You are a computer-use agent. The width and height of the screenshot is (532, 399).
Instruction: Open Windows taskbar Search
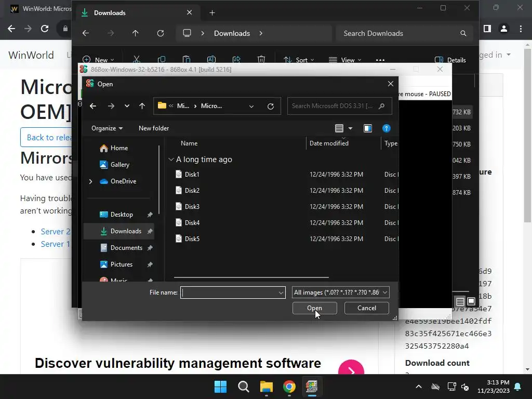pos(244,387)
